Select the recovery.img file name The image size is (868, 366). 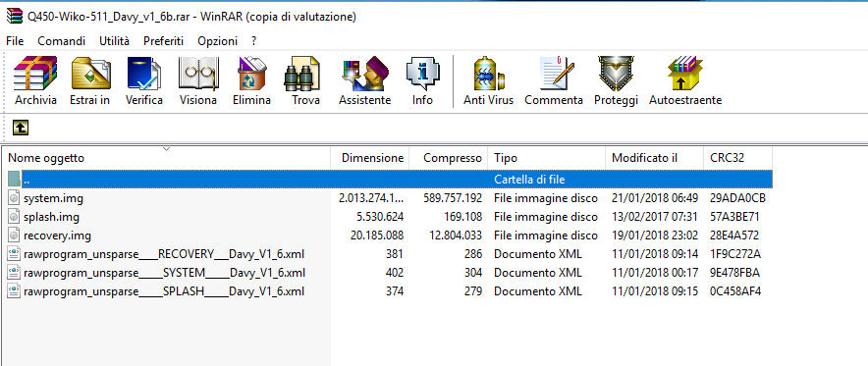[x=57, y=235]
